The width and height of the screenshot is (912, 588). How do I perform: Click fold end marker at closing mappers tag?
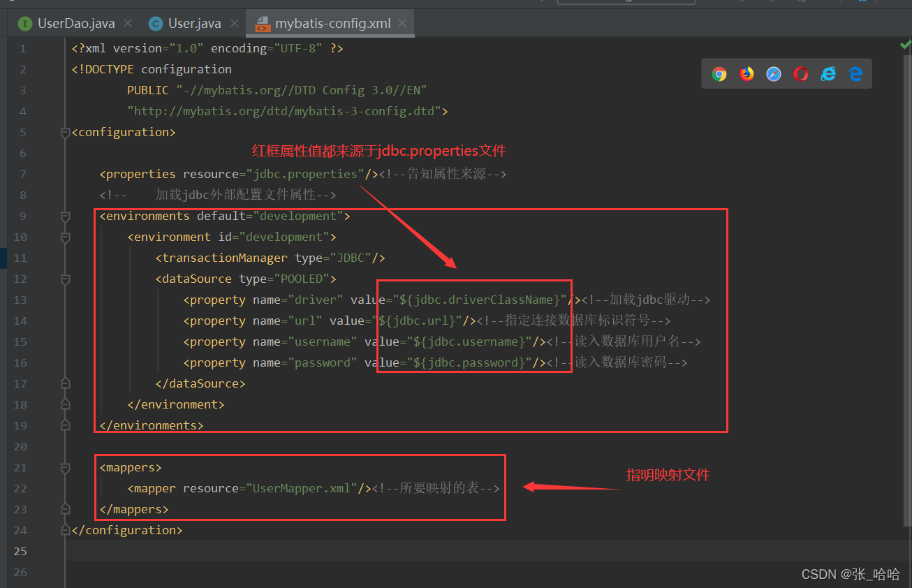pyautogui.click(x=66, y=508)
